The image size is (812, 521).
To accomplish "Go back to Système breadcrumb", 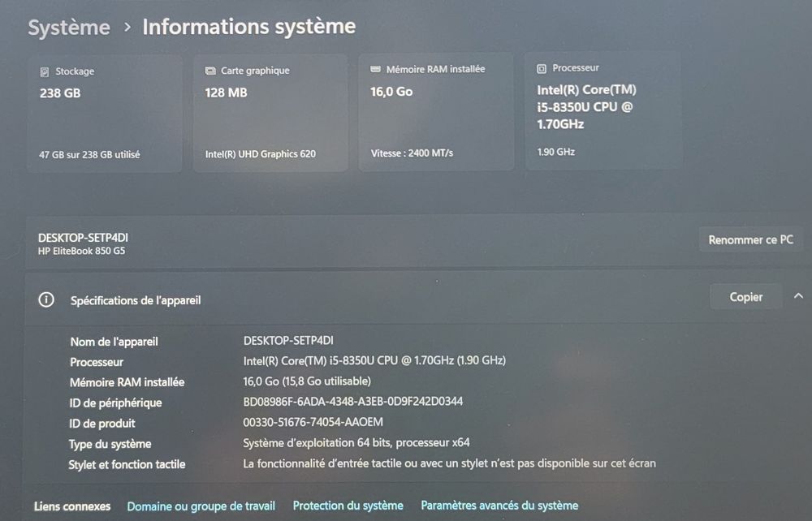I will coord(69,28).
